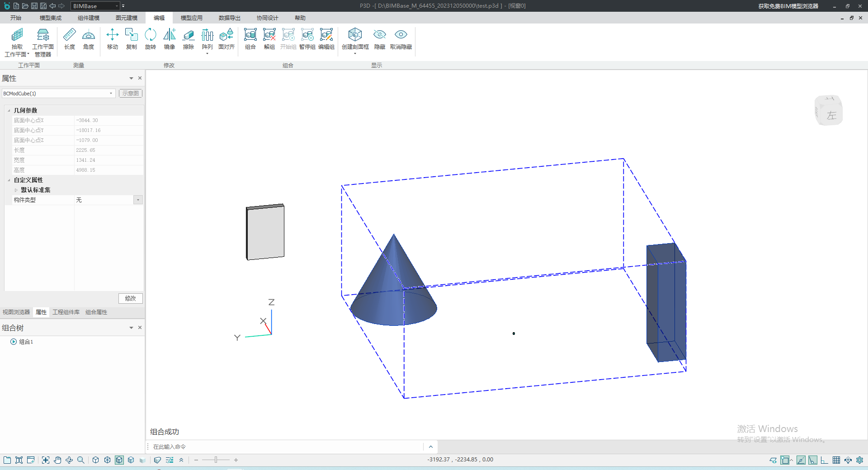This screenshot has height=470, width=868.
Task: Toggle orthogonal mode in status bar
Action: [824, 460]
